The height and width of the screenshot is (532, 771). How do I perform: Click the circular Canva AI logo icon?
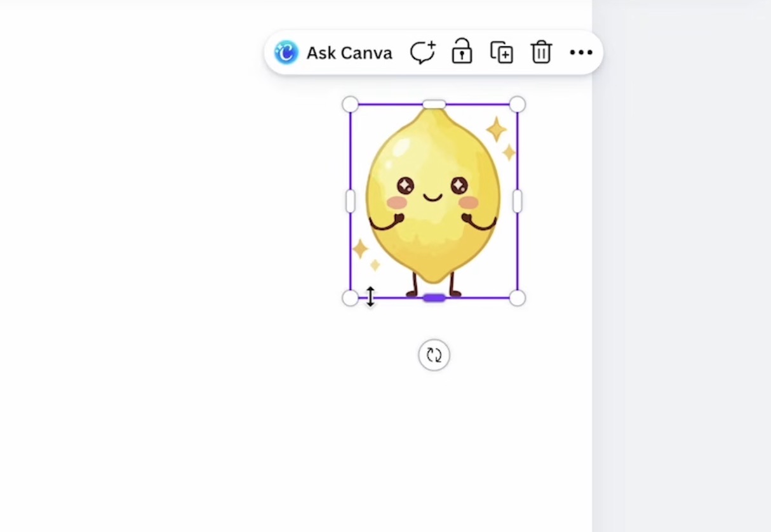(x=285, y=53)
